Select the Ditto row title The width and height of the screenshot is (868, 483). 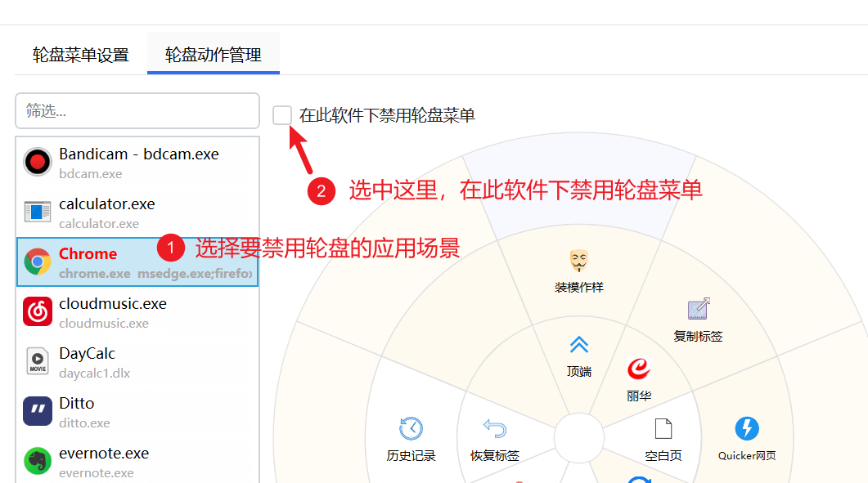76,403
